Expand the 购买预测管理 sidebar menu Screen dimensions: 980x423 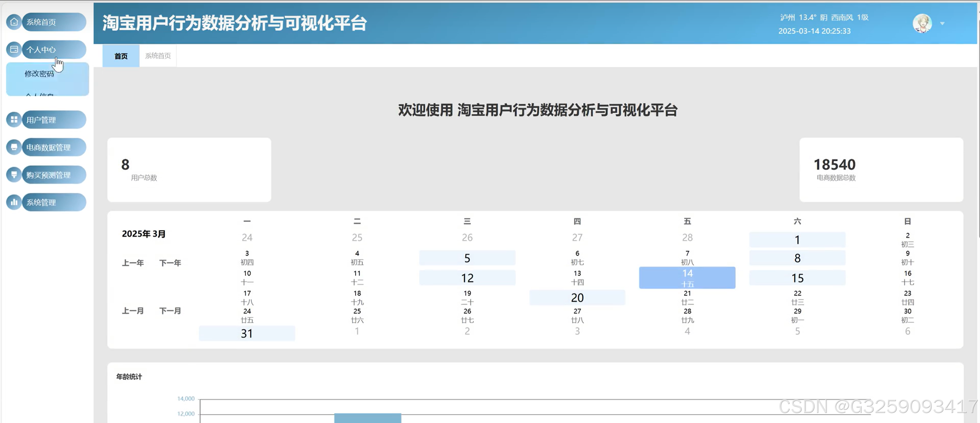54,175
